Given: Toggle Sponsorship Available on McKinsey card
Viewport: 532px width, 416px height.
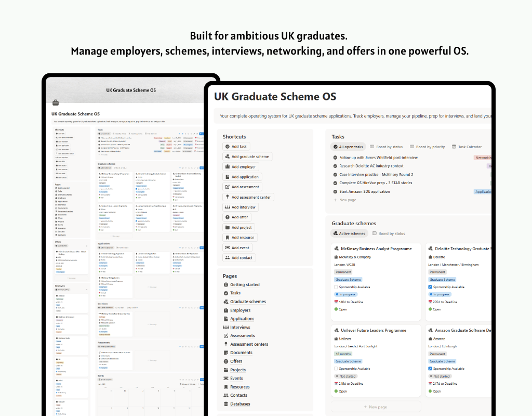Looking at the screenshot, I should (x=336, y=287).
